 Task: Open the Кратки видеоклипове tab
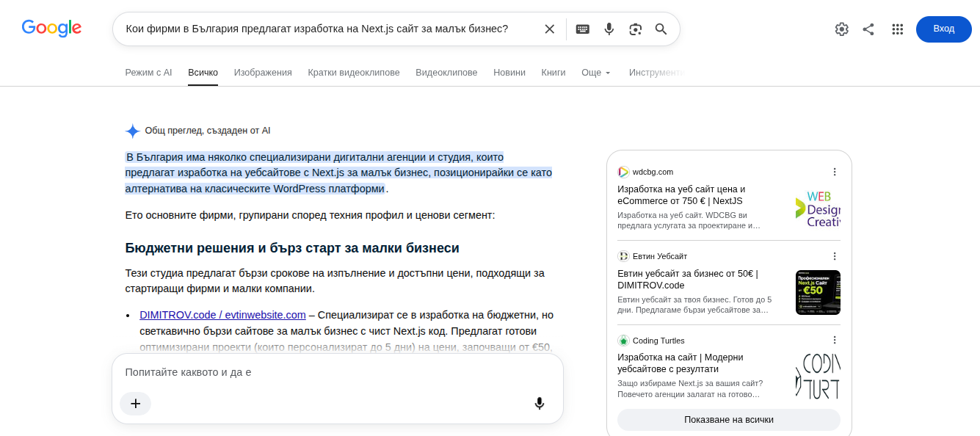354,73
